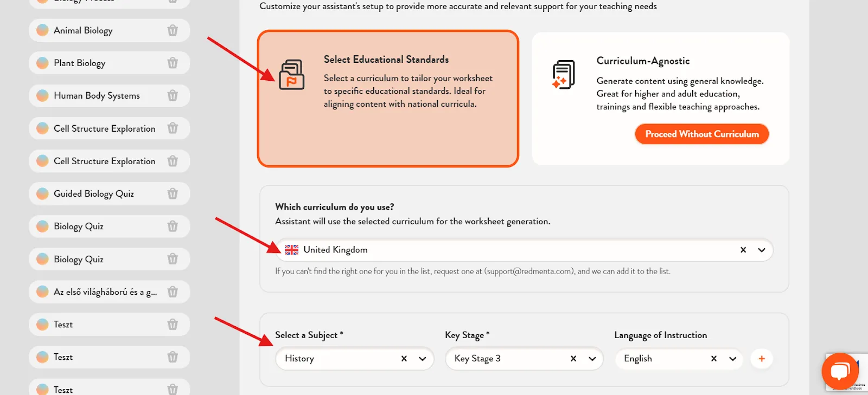This screenshot has height=395, width=868.
Task: Open the orange chat support bubble
Action: [x=840, y=371]
